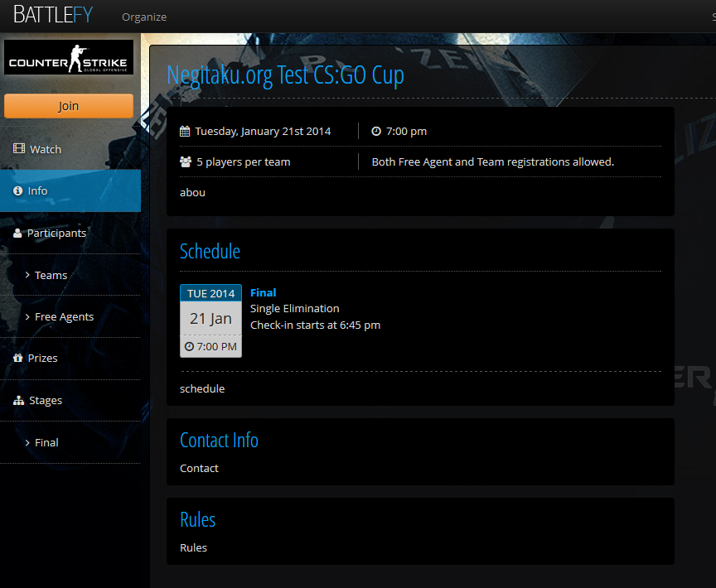Viewport: 716px width, 588px height.
Task: Click the 'Contact' body text
Action: tap(199, 469)
